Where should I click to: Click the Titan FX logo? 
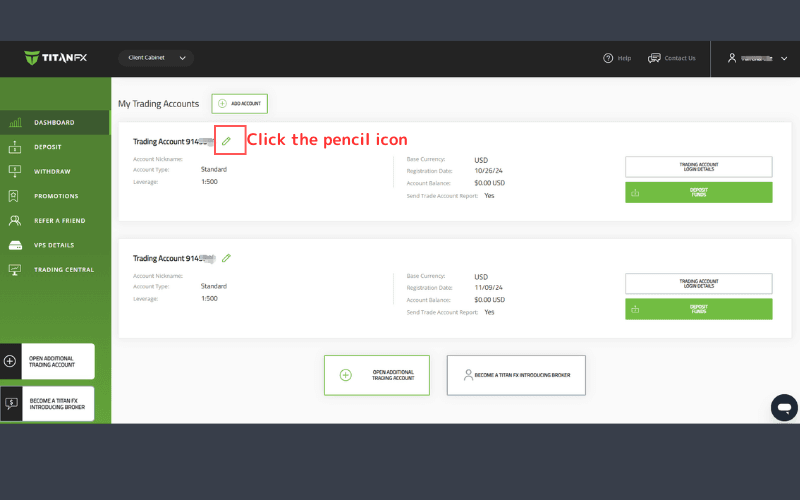pos(56,58)
